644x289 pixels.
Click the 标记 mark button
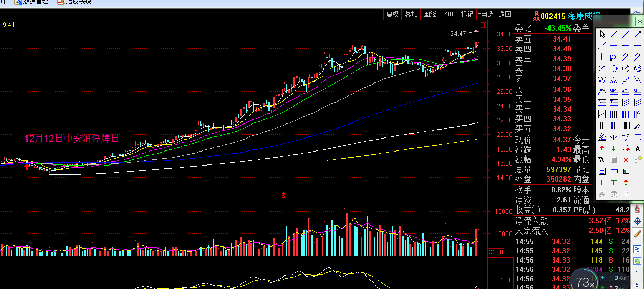pos(467,14)
